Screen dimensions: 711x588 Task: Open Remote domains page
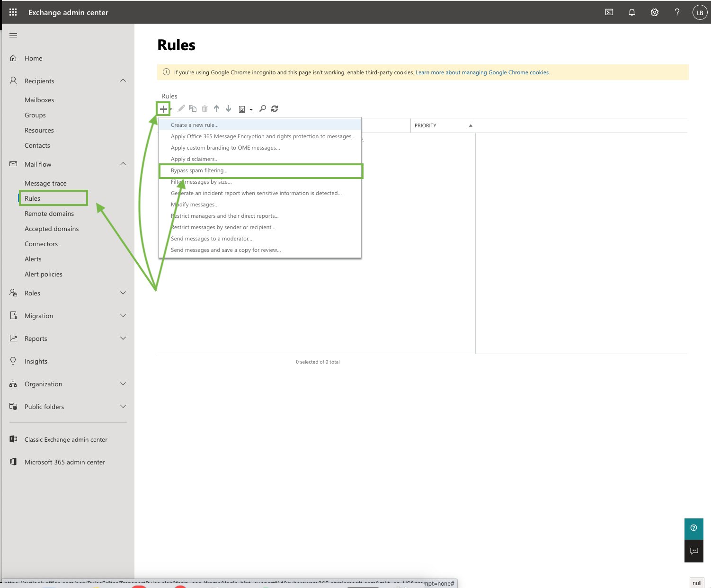[49, 214]
